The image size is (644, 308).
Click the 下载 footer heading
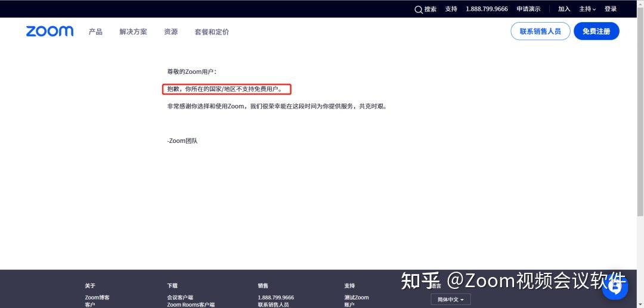pos(172,285)
